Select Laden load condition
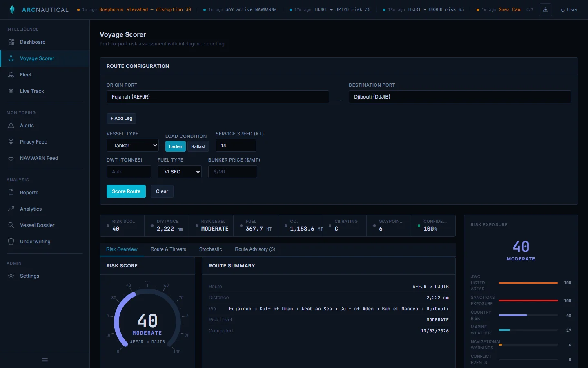The image size is (588, 368). pyautogui.click(x=176, y=146)
